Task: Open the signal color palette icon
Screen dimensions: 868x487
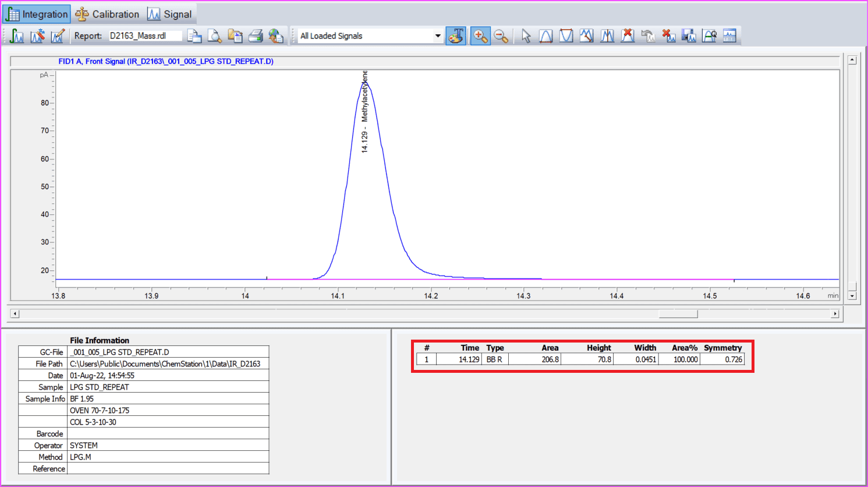Action: pos(456,36)
